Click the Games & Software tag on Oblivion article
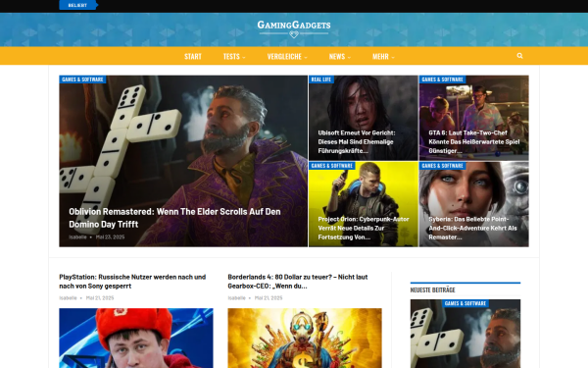Viewport: 588px width, 368px height. (82, 79)
